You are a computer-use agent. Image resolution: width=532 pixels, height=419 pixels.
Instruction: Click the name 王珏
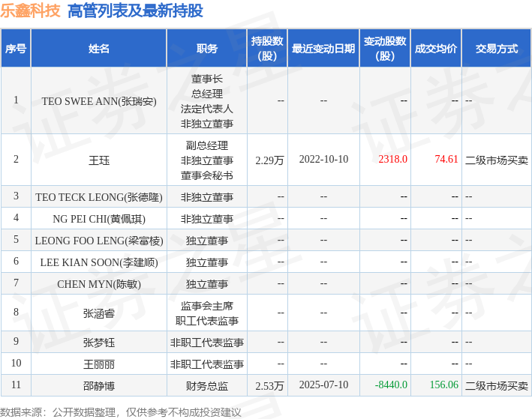click(99, 160)
